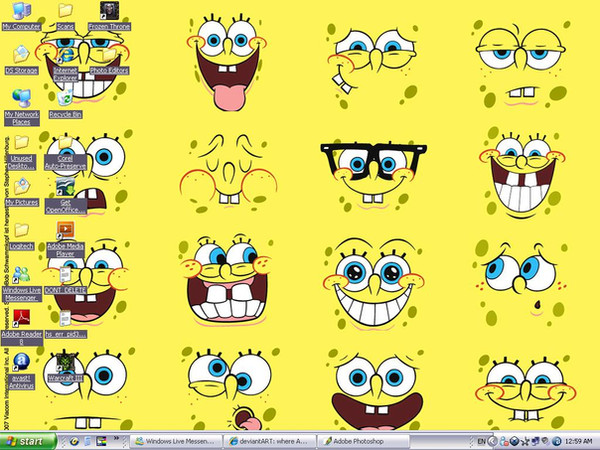Switch to the deviantART browser taskbar window
The width and height of the screenshot is (600, 450).
pos(270,440)
